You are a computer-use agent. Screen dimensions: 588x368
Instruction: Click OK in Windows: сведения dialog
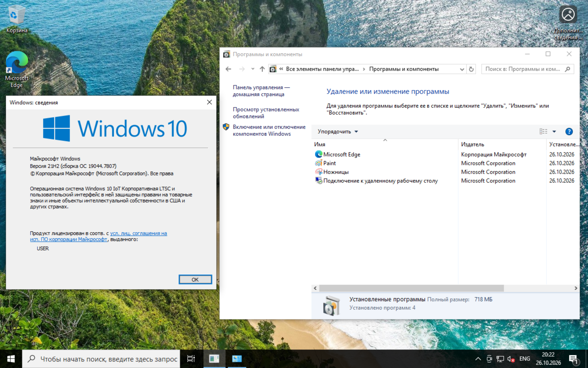coord(195,279)
